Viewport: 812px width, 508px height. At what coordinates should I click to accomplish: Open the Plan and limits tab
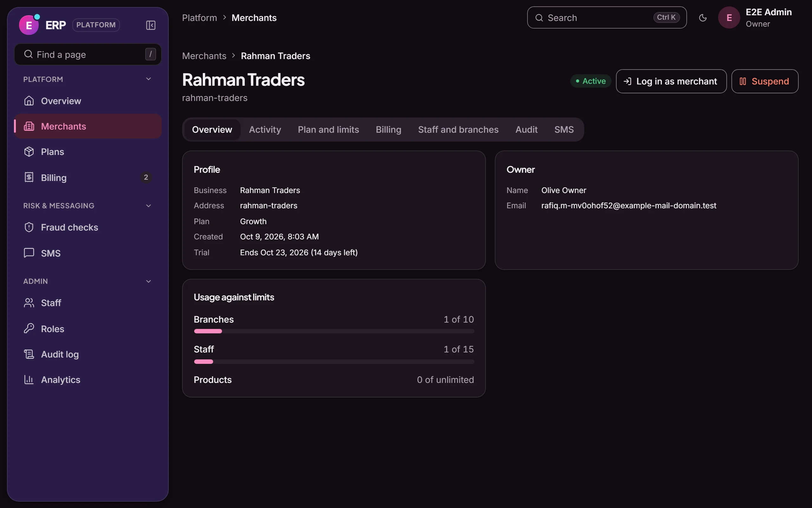[x=329, y=130]
